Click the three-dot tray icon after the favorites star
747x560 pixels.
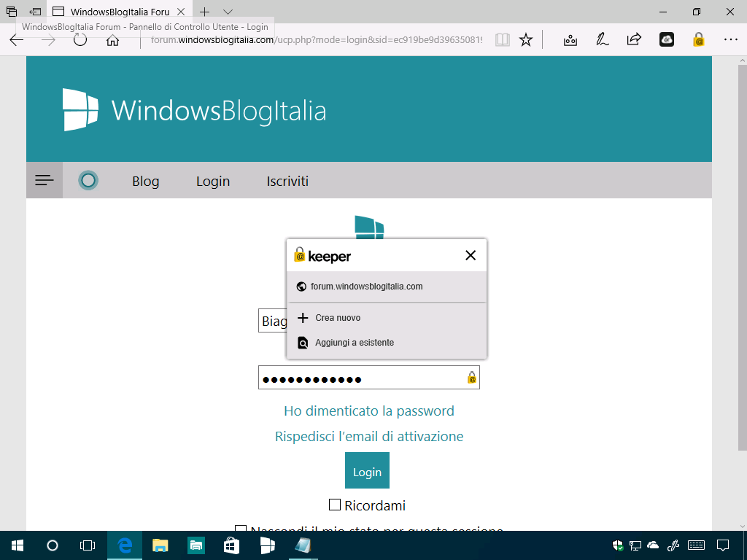(570, 40)
